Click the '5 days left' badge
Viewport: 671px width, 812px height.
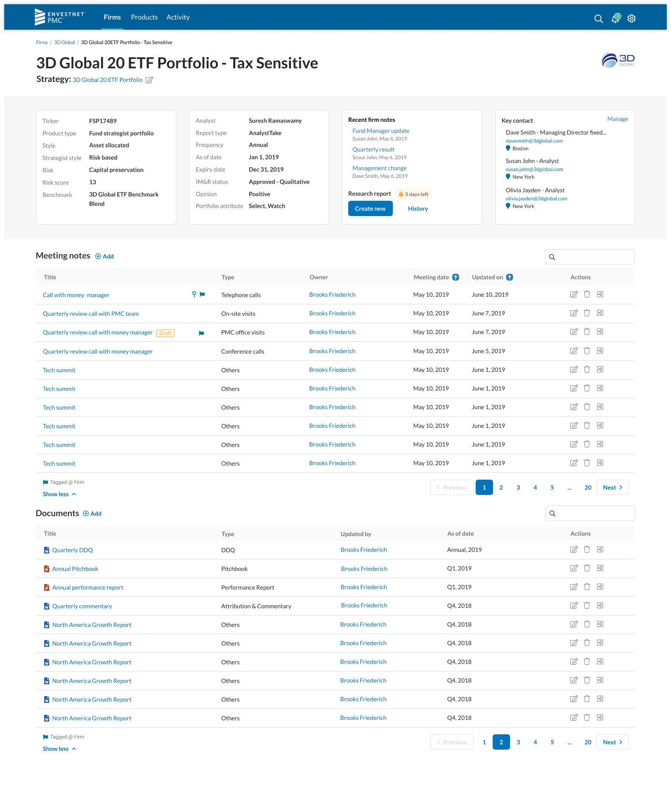[x=414, y=194]
